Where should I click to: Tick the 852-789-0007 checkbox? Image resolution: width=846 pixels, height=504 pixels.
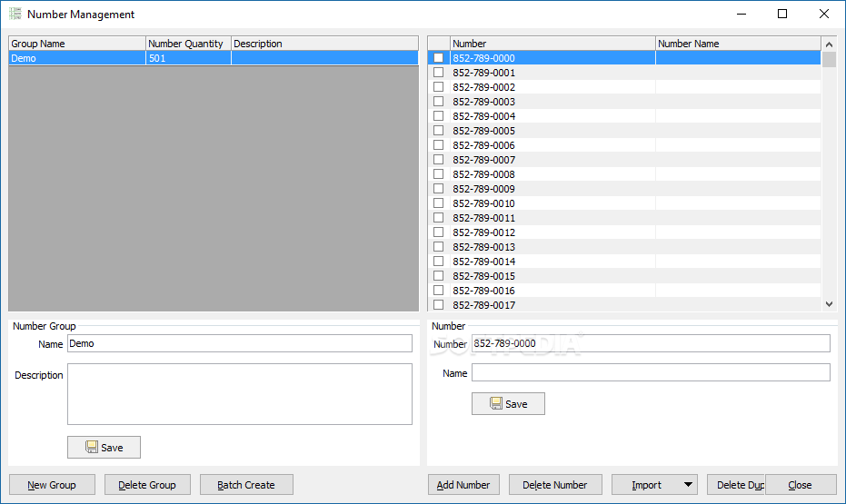439,160
